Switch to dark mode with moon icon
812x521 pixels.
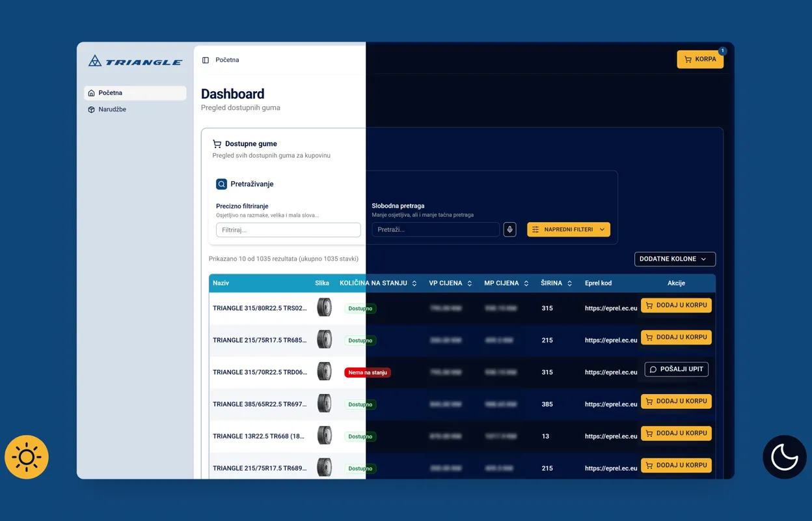(785, 457)
